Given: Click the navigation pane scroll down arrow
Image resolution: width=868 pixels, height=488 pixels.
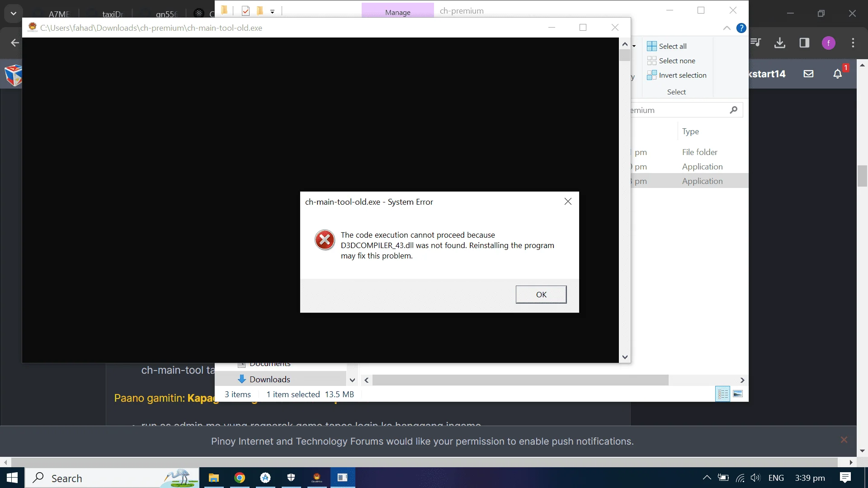Looking at the screenshot, I should tap(352, 380).
